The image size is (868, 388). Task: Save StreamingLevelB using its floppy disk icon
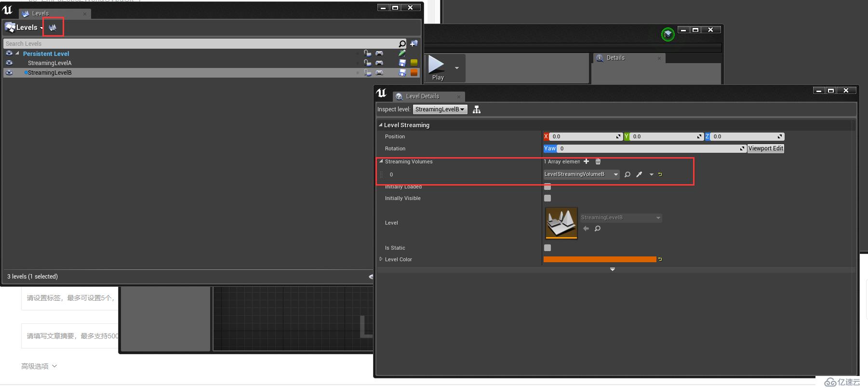click(x=402, y=73)
